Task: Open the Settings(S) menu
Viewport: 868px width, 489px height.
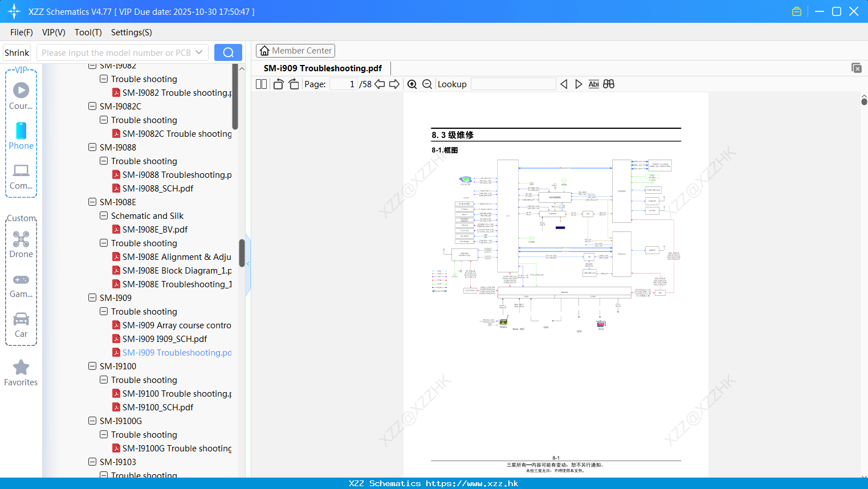Action: pyautogui.click(x=132, y=32)
